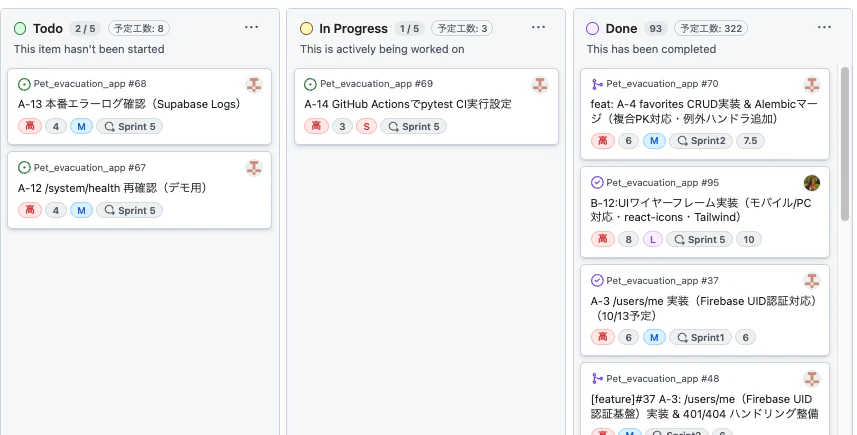This screenshot has height=435, width=857.
Task: Open feat: A-4 favorites CRUD実装 pull request
Action: point(704,111)
